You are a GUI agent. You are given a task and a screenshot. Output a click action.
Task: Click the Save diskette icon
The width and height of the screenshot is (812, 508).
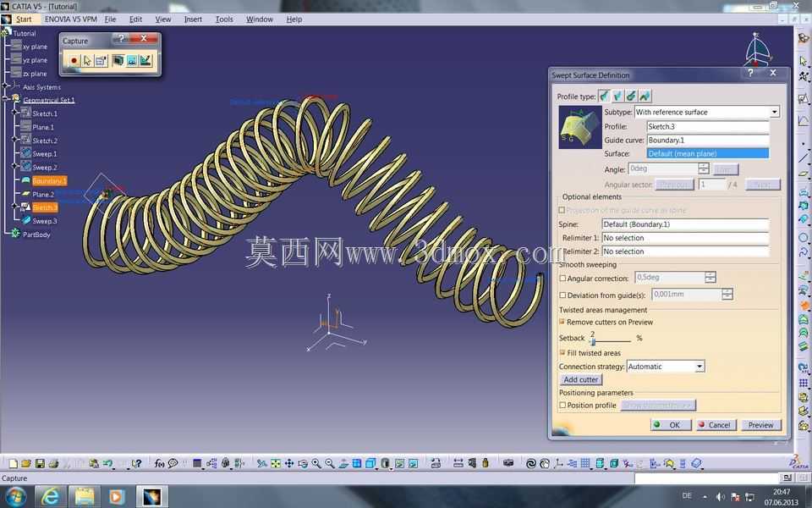pos(40,463)
